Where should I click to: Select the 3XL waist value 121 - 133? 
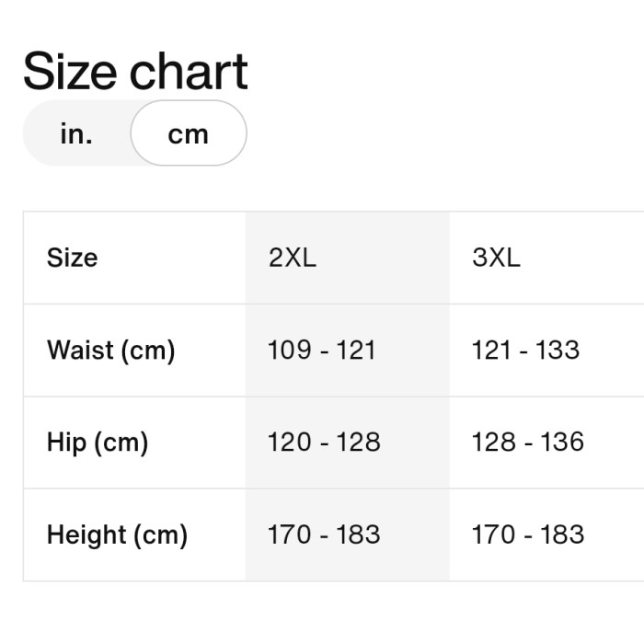(525, 350)
